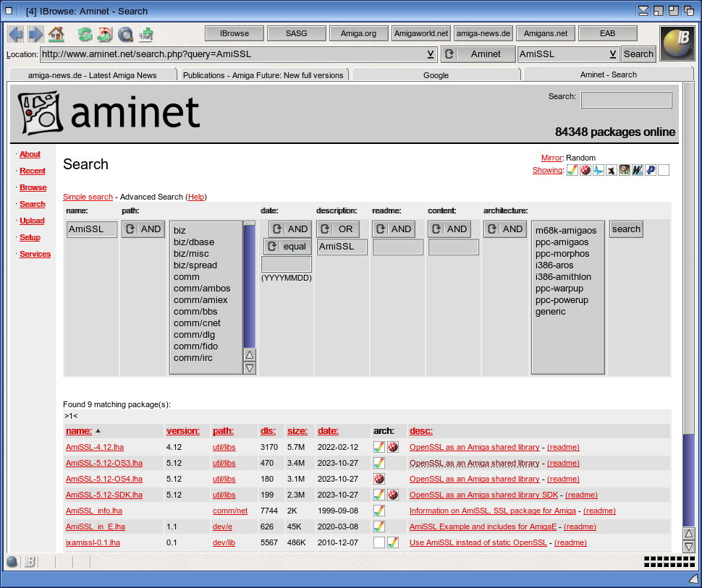Toggle the red boing ball icon in Showing row
This screenshot has height=588, width=702.
(585, 170)
